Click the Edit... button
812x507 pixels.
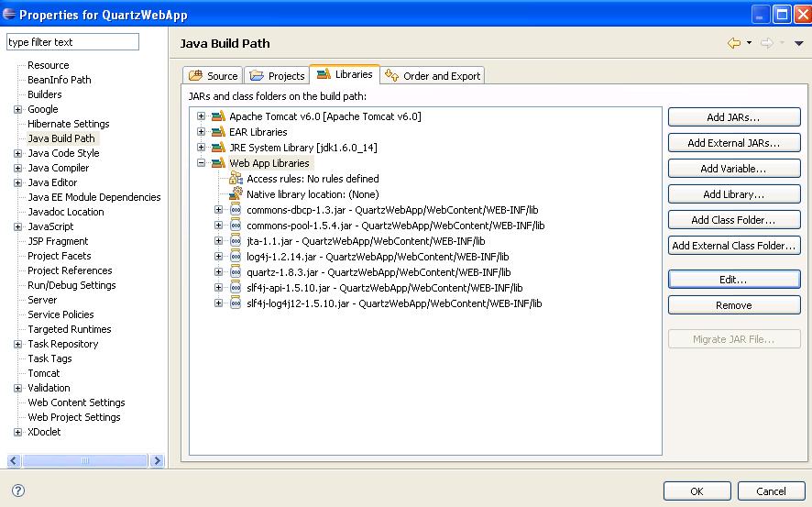pos(734,280)
